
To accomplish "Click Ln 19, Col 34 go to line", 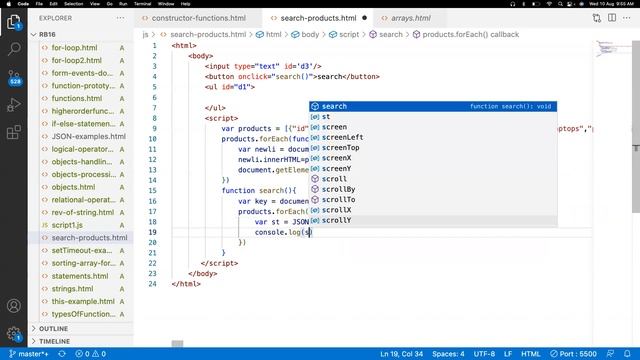I will pyautogui.click(x=401, y=354).
